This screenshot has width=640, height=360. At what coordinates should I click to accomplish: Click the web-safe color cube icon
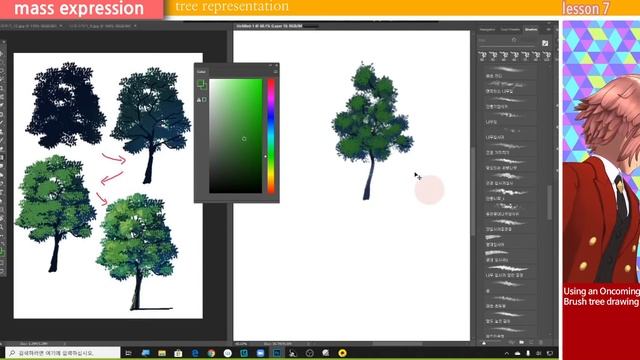(204, 100)
